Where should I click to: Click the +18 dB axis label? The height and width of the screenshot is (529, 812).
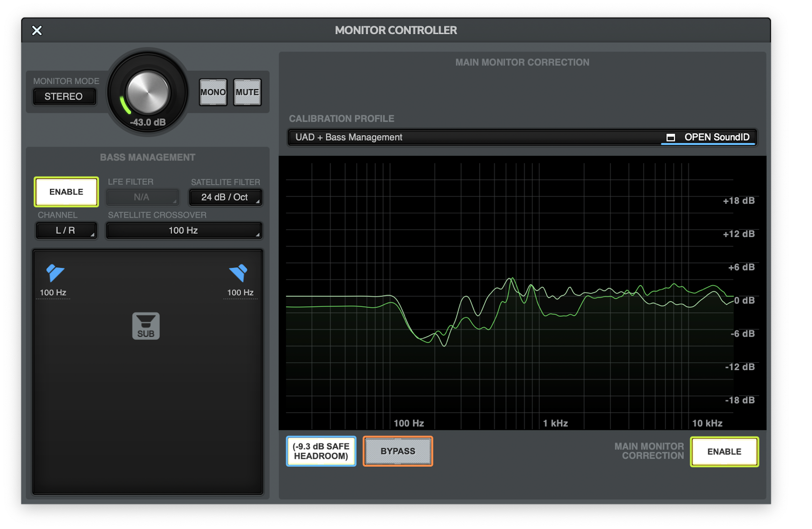pyautogui.click(x=739, y=201)
